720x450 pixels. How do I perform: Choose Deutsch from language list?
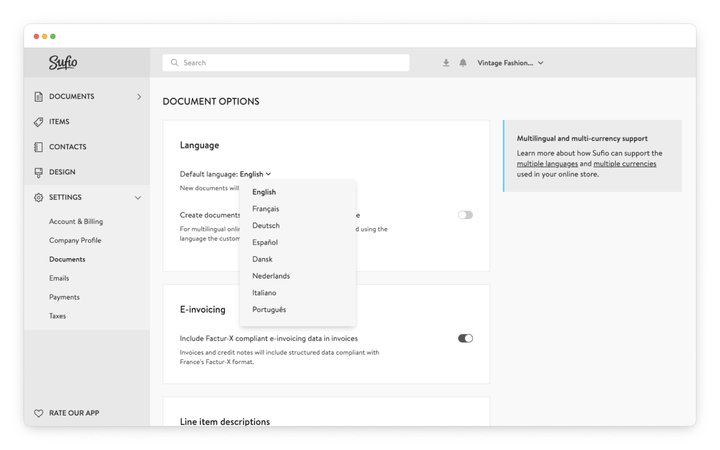[x=266, y=225]
